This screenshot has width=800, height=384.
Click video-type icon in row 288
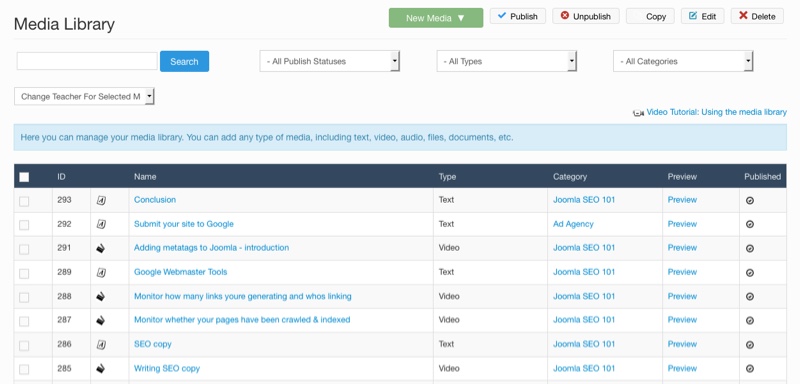tap(101, 297)
